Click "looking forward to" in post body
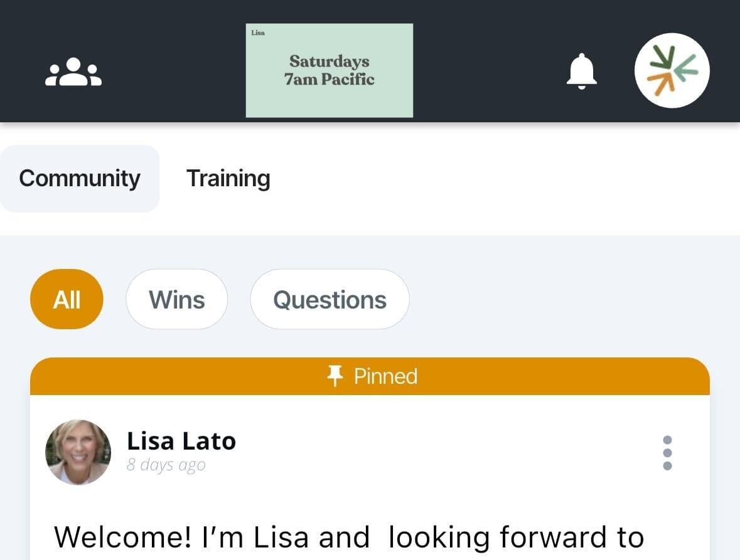Viewport: 740px width, 560px height. 516,538
